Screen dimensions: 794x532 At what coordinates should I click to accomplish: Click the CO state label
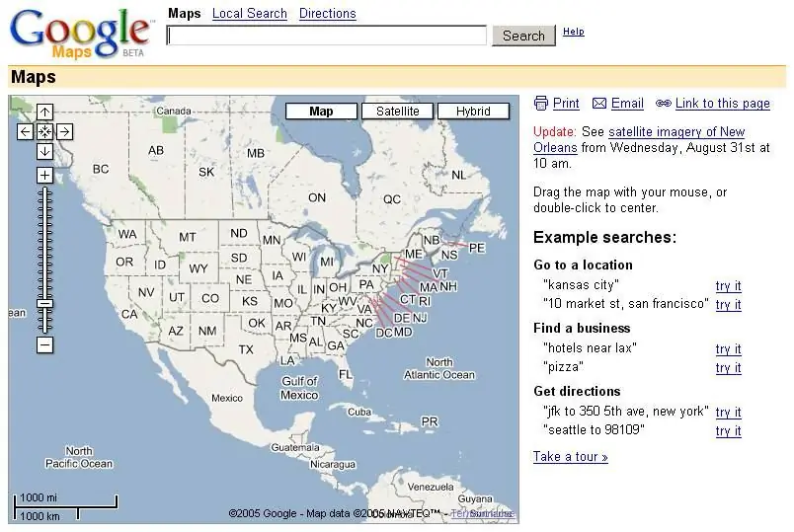coord(210,299)
